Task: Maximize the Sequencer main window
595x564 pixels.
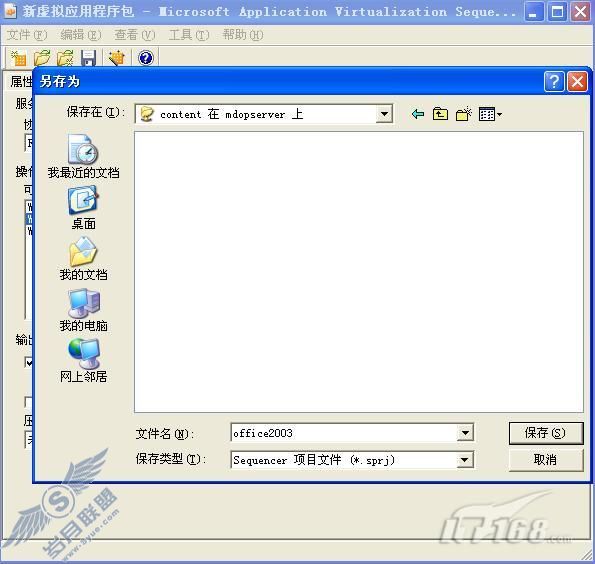Action: [x=557, y=12]
